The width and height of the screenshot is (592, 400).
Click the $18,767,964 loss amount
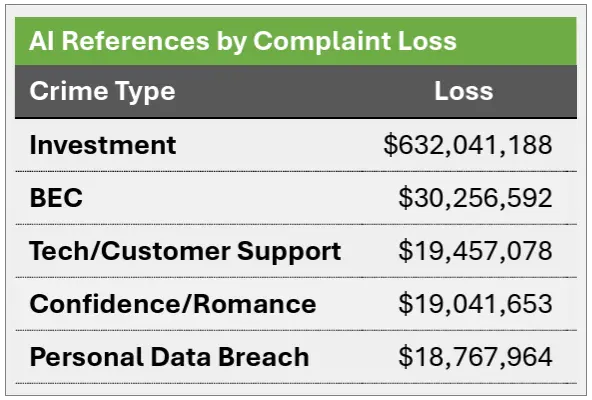coord(475,357)
